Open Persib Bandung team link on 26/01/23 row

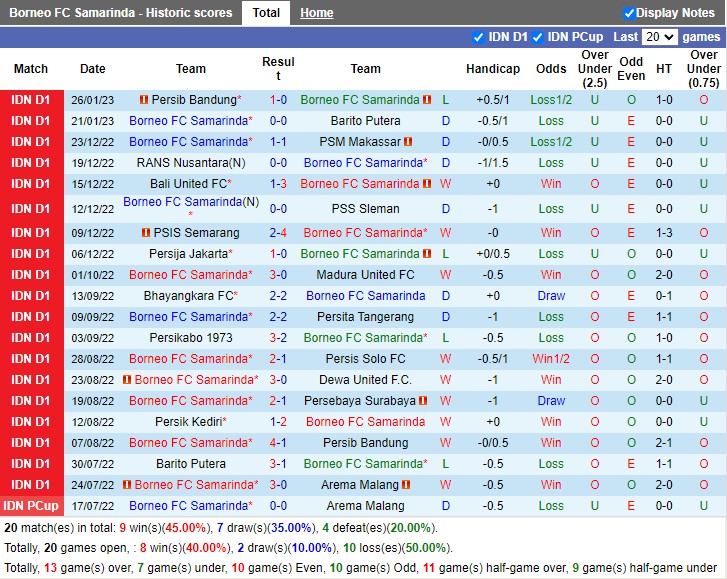194,100
